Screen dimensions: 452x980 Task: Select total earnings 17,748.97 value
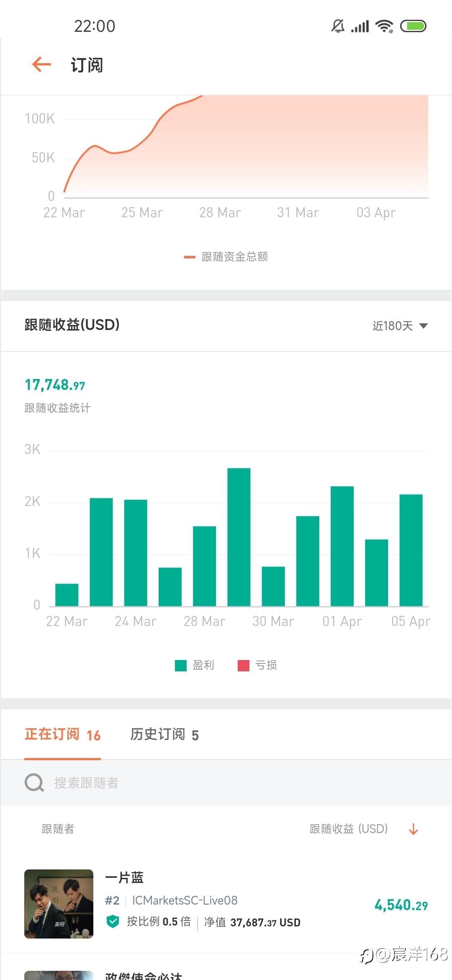coord(55,385)
